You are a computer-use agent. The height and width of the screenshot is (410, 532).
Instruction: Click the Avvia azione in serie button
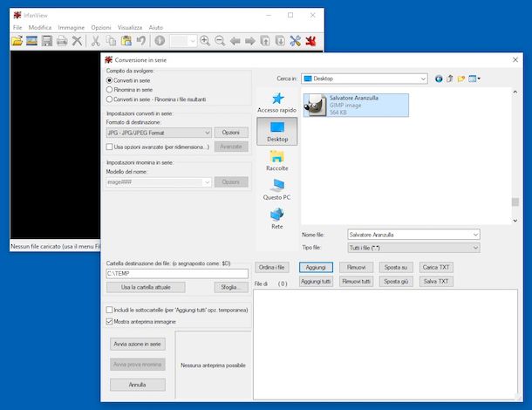[138, 344]
